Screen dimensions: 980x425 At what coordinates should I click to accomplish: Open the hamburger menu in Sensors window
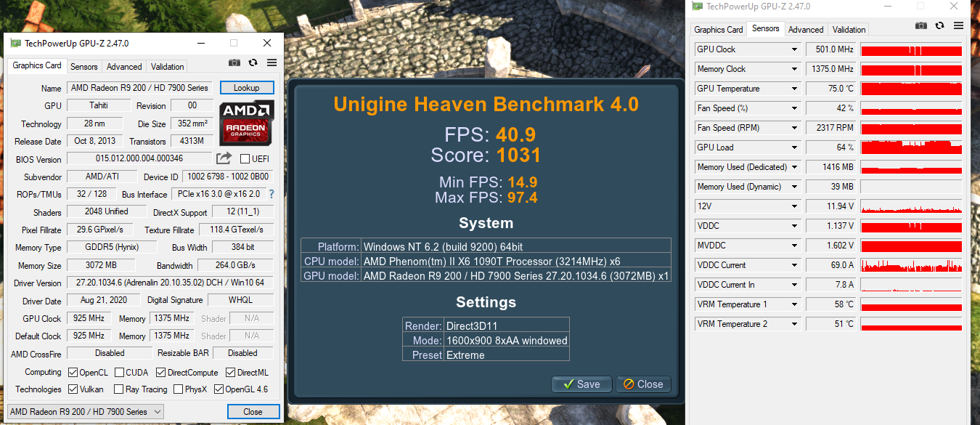click(x=958, y=25)
